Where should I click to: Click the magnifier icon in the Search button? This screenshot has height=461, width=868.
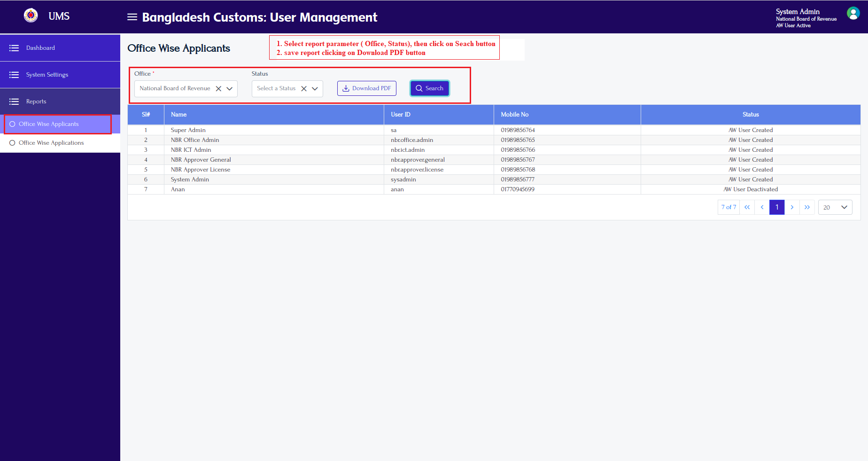point(419,88)
